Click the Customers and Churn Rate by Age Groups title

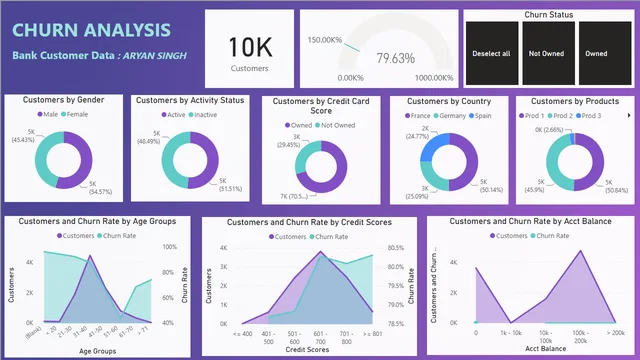pyautogui.click(x=97, y=221)
